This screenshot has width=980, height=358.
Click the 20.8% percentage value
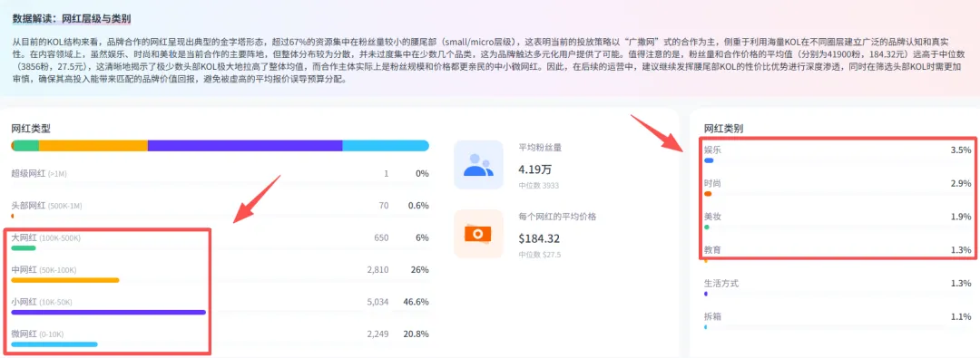pos(416,333)
